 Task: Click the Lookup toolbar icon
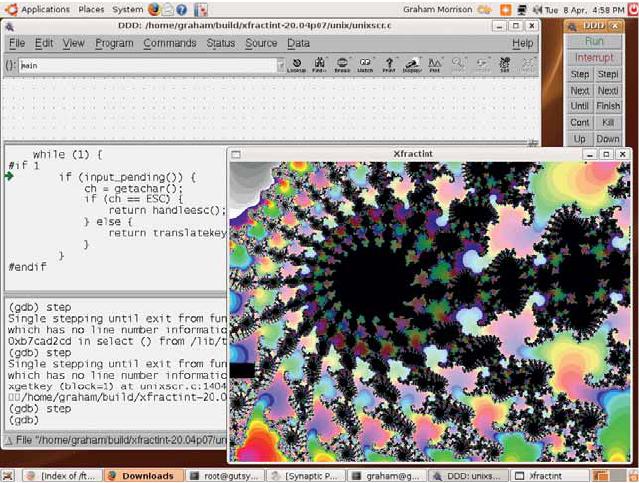tap(297, 65)
